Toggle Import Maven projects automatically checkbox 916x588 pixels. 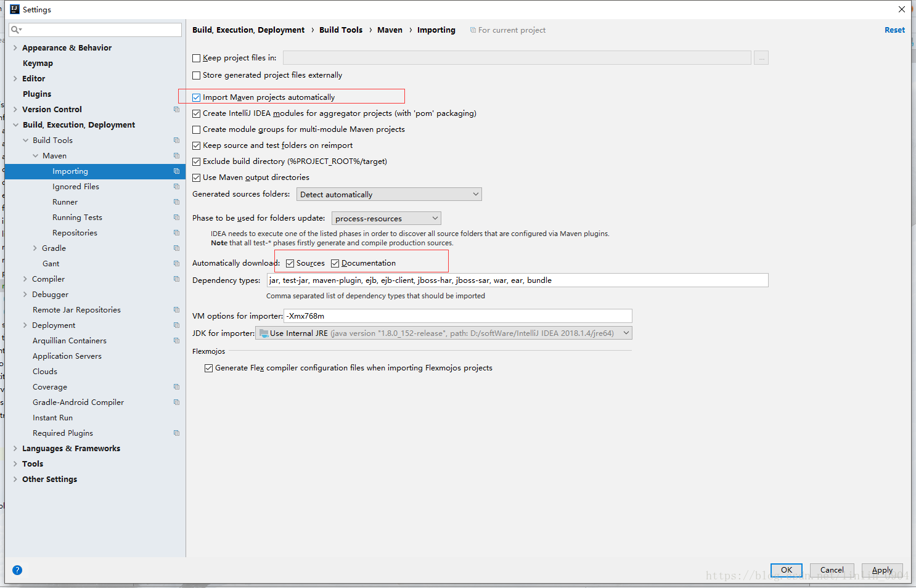[197, 97]
